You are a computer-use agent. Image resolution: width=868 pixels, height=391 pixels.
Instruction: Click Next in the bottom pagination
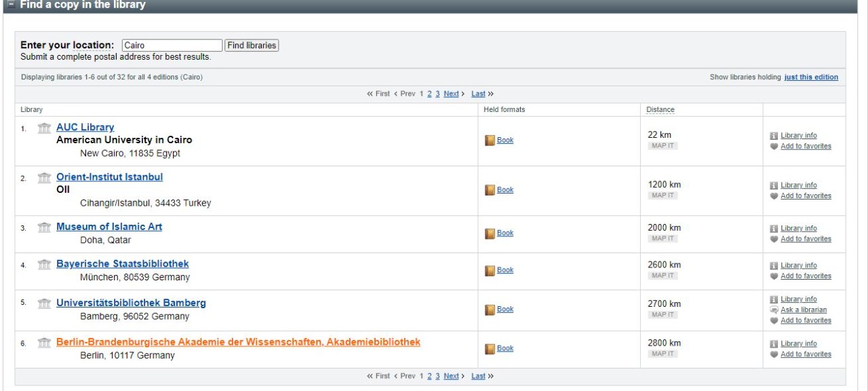click(x=451, y=376)
